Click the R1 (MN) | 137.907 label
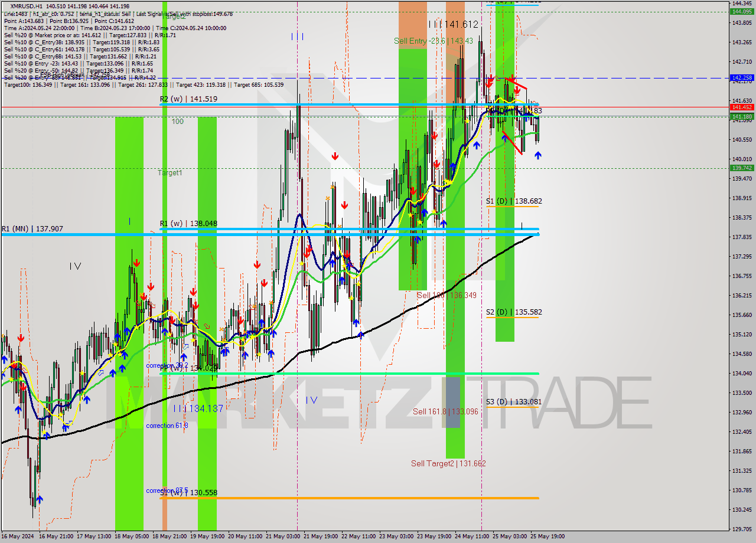The image size is (756, 543). point(32,228)
